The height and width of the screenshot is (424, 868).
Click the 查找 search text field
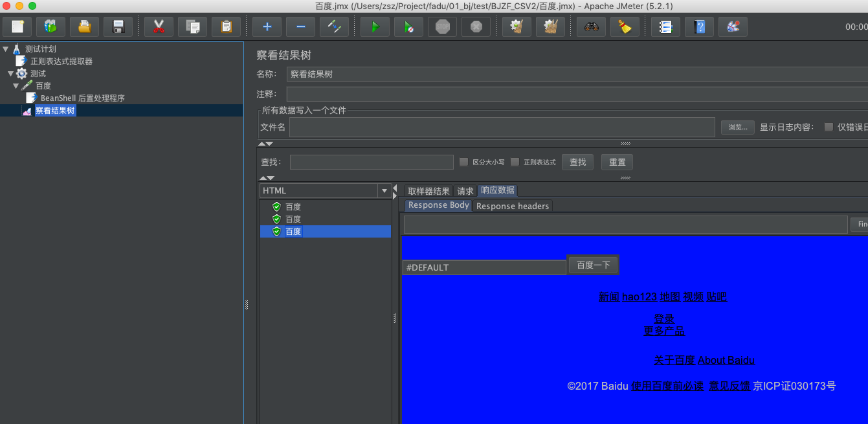click(372, 162)
